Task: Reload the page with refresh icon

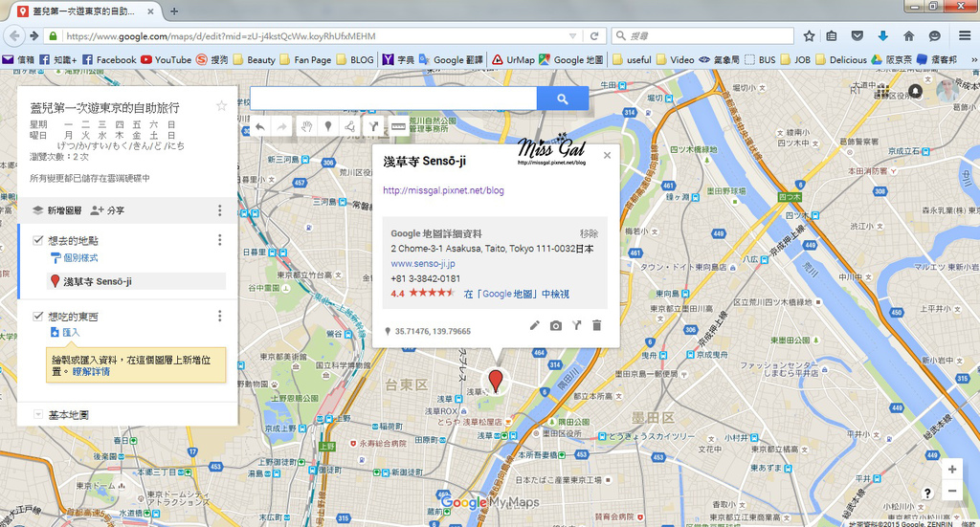Action: click(x=594, y=35)
